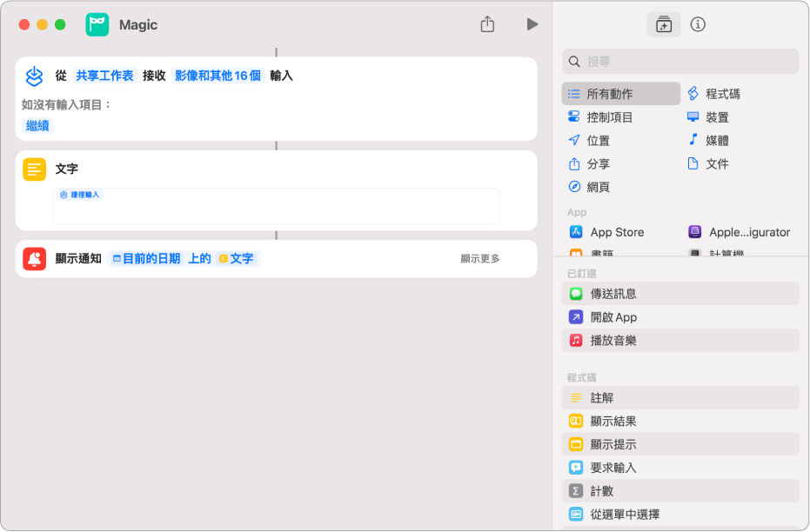Click the Magic shortcut app icon
The width and height of the screenshot is (810, 532).
point(97,24)
